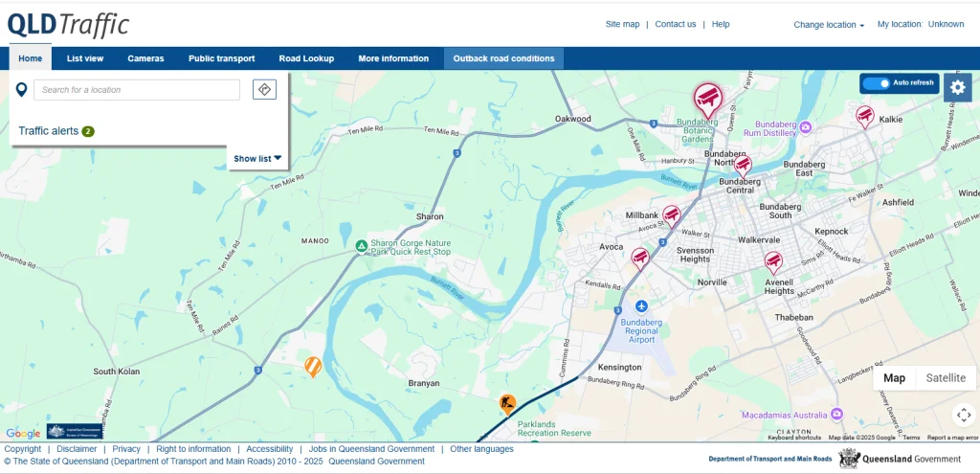
Task: Expand the Show list panel
Action: [x=257, y=159]
